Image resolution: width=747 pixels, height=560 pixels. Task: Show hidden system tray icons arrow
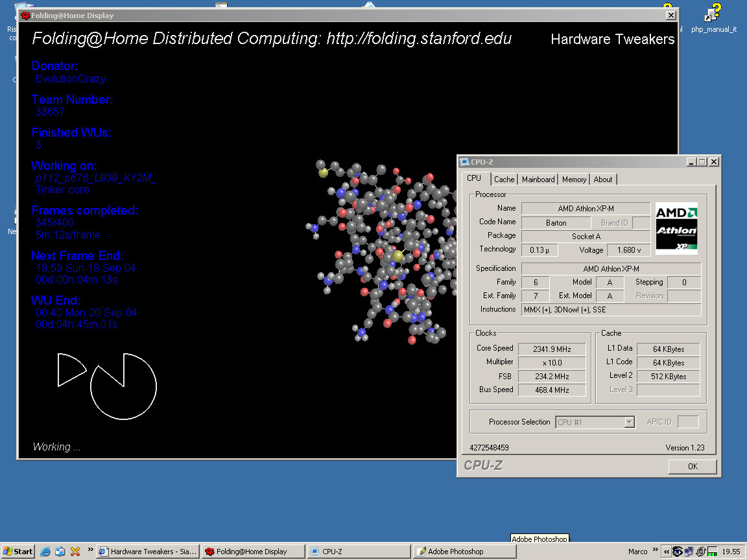[667, 552]
